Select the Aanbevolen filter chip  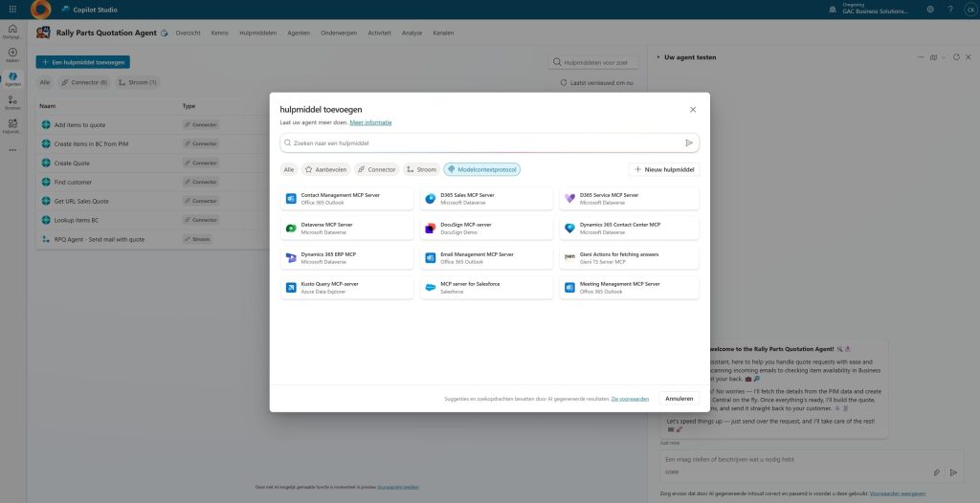[x=325, y=169]
